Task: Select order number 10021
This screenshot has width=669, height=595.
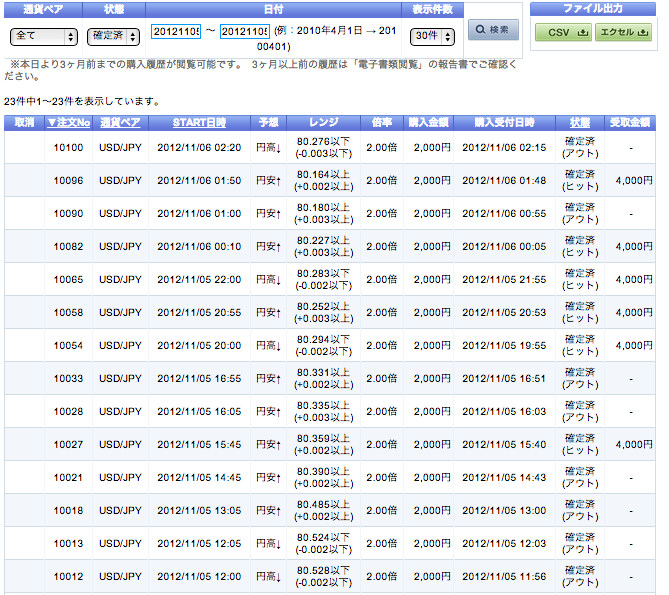Action: point(68,478)
